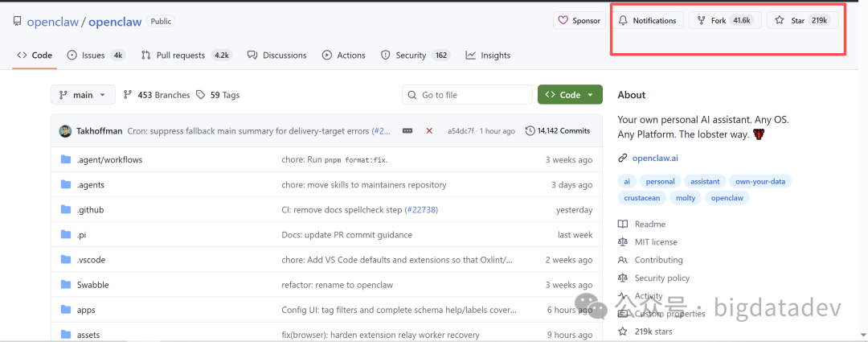Open the Takhoffman author link
868x342 pixels.
pyautogui.click(x=99, y=131)
